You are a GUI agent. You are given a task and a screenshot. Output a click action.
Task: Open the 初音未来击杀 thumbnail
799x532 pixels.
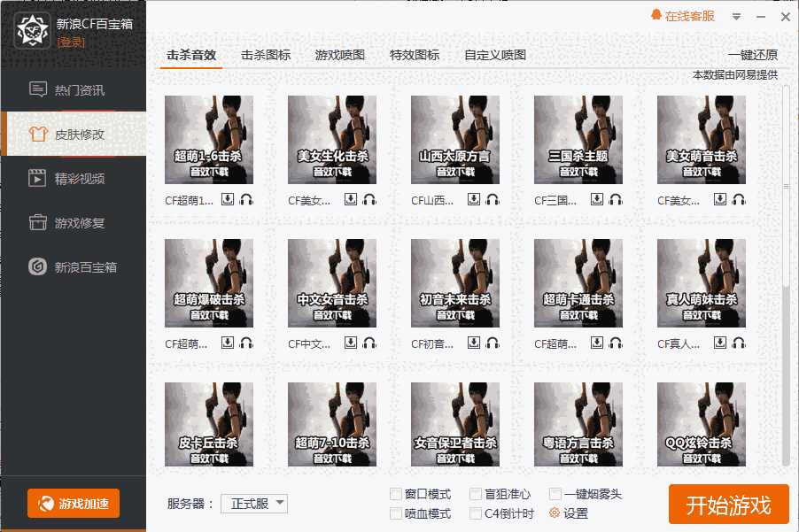[x=455, y=283]
